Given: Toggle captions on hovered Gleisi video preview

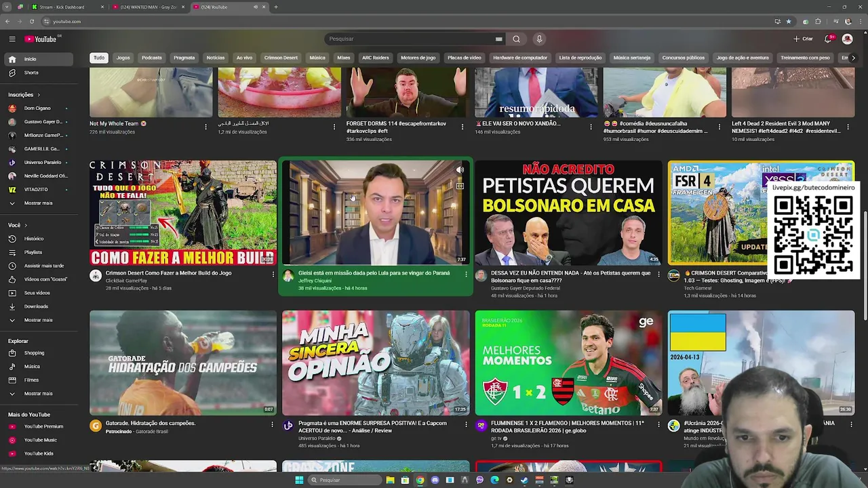Looking at the screenshot, I should point(460,186).
